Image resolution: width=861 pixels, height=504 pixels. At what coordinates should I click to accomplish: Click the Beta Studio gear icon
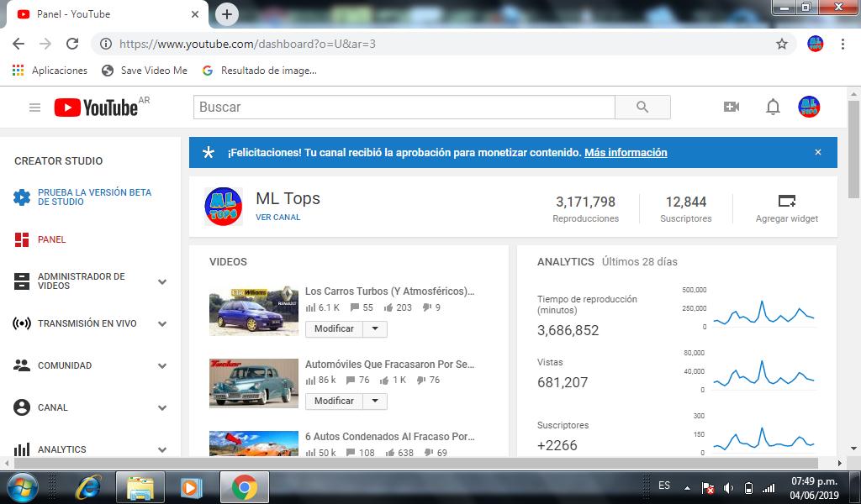(x=22, y=197)
